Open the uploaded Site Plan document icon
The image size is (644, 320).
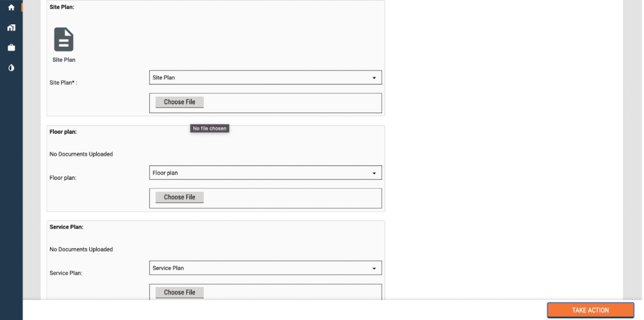pyautogui.click(x=64, y=39)
